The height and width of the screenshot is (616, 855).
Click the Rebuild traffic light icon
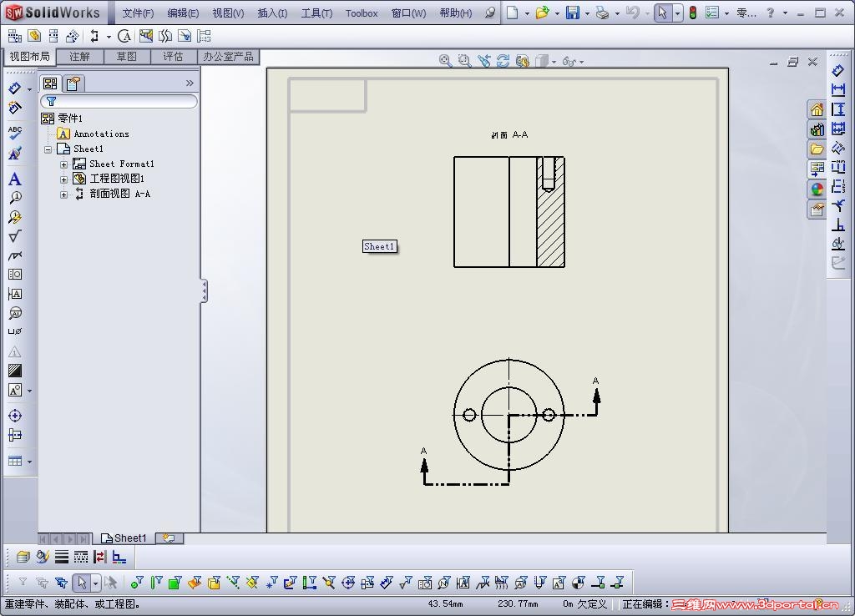pos(692,13)
